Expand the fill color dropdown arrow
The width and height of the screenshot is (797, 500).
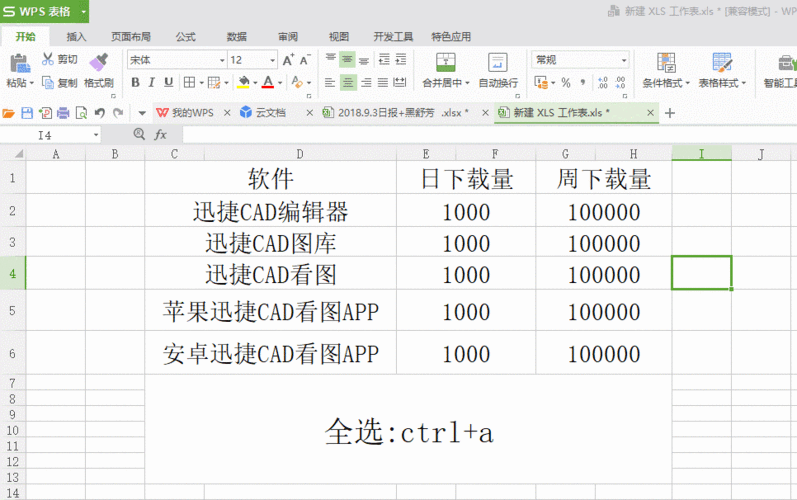pos(255,83)
